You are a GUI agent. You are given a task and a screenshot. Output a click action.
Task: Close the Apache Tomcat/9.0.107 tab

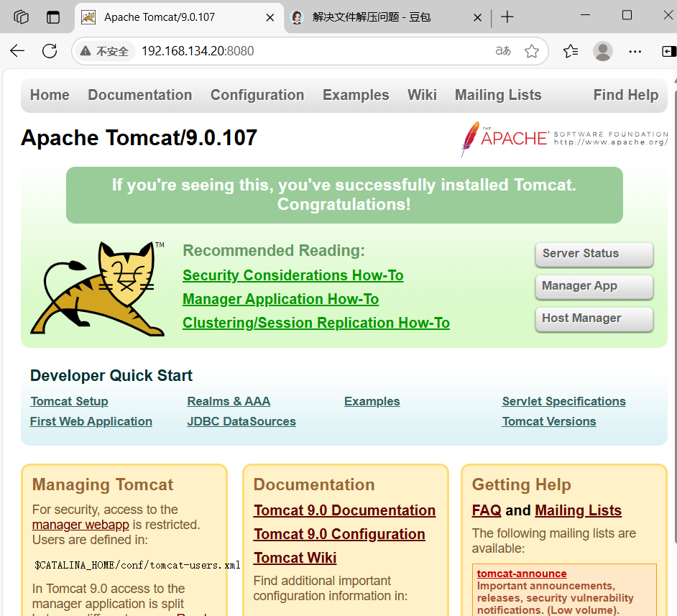point(270,18)
